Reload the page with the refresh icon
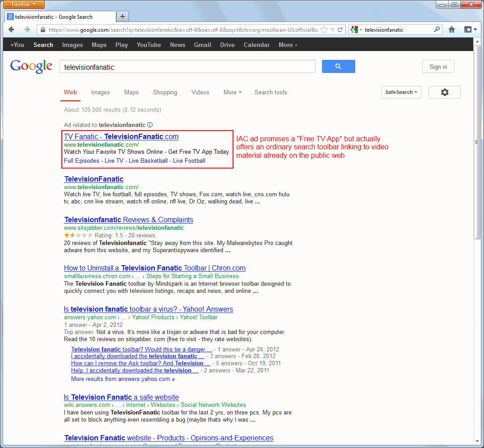This screenshot has height=448, width=484. pyautogui.click(x=340, y=30)
